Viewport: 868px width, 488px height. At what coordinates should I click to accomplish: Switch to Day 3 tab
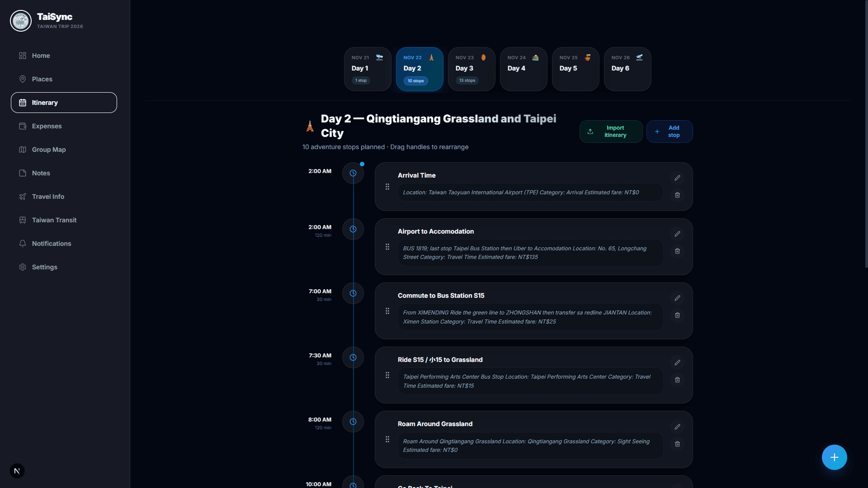click(x=472, y=69)
